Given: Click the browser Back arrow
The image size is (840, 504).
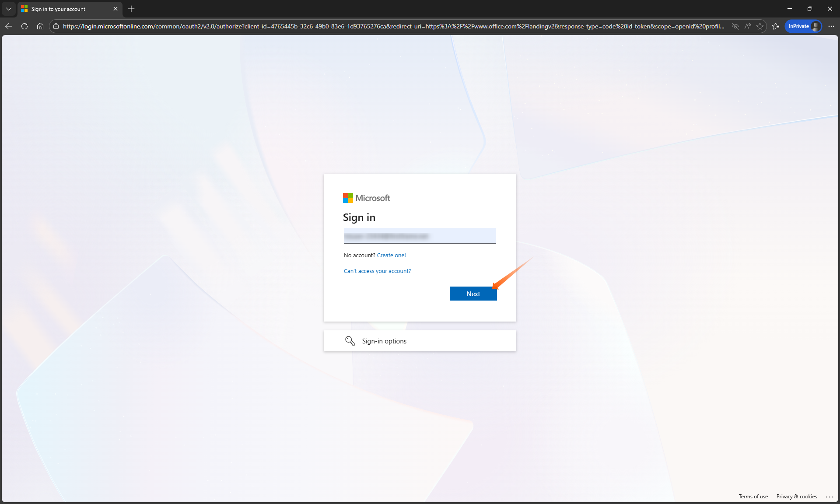Looking at the screenshot, I should [9, 26].
